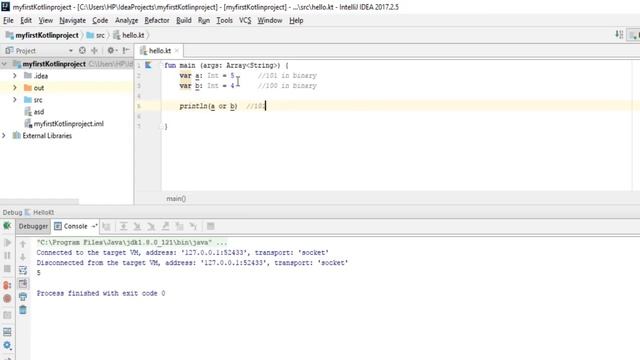Viewport: 640px width, 360px height.
Task: Click the run to cursor icon
Action: click(193, 226)
